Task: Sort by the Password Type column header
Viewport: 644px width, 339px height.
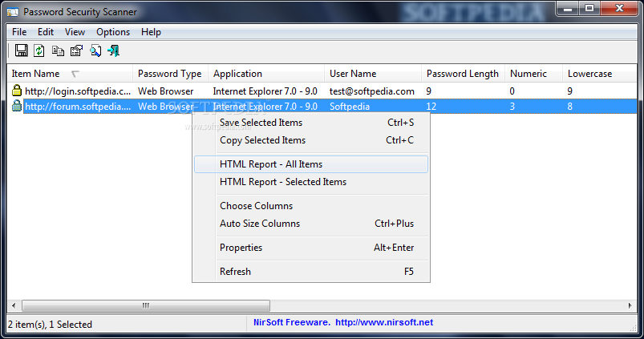Action: (170, 74)
